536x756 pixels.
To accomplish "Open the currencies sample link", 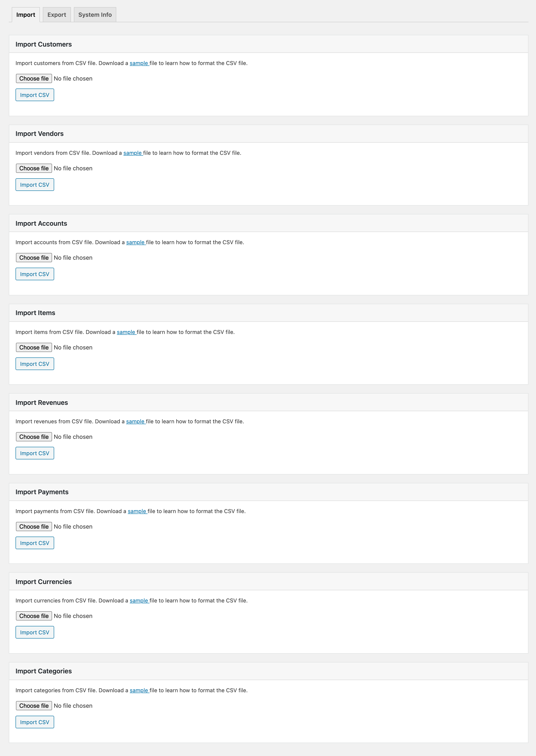I will point(139,601).
